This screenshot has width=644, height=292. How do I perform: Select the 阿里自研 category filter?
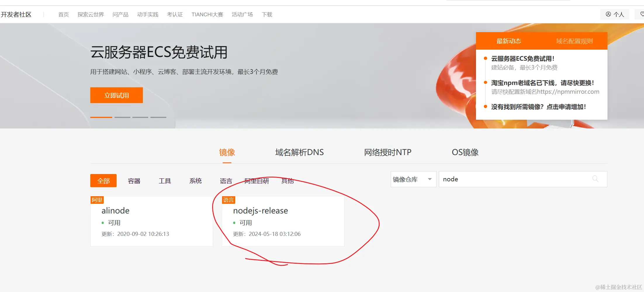pos(257,181)
